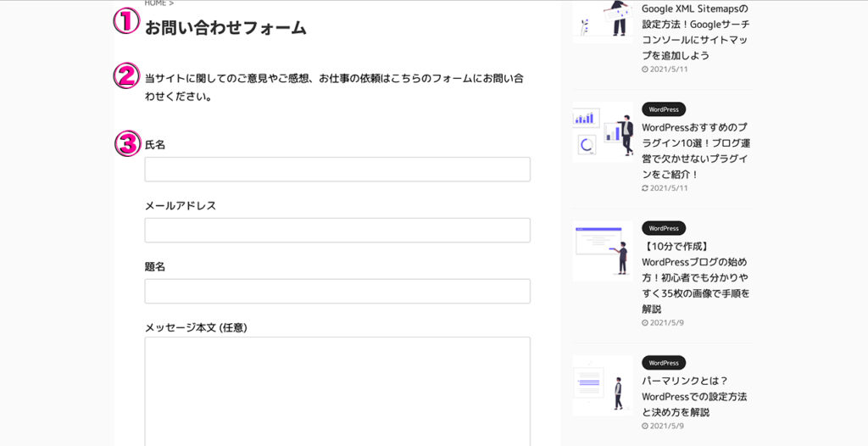
Task: Click the pink circled number 3 marker
Action: 127,143
